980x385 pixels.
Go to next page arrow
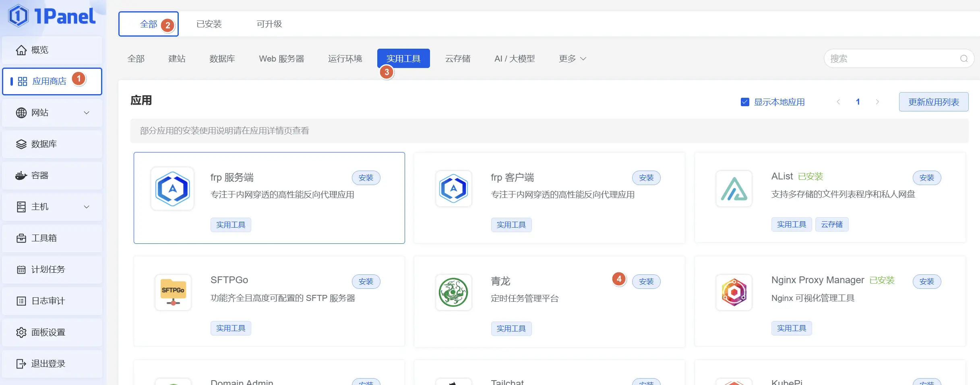pos(877,102)
